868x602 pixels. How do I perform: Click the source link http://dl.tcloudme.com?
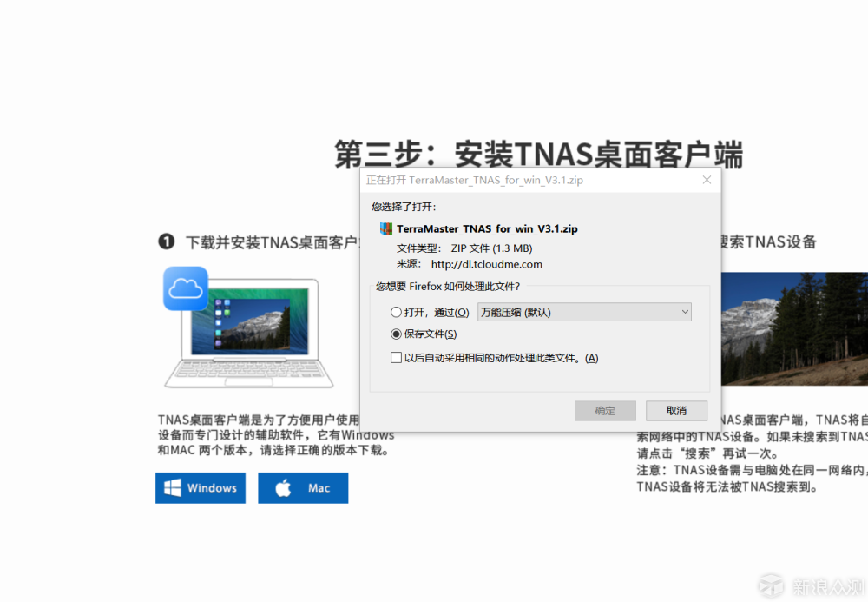point(486,264)
